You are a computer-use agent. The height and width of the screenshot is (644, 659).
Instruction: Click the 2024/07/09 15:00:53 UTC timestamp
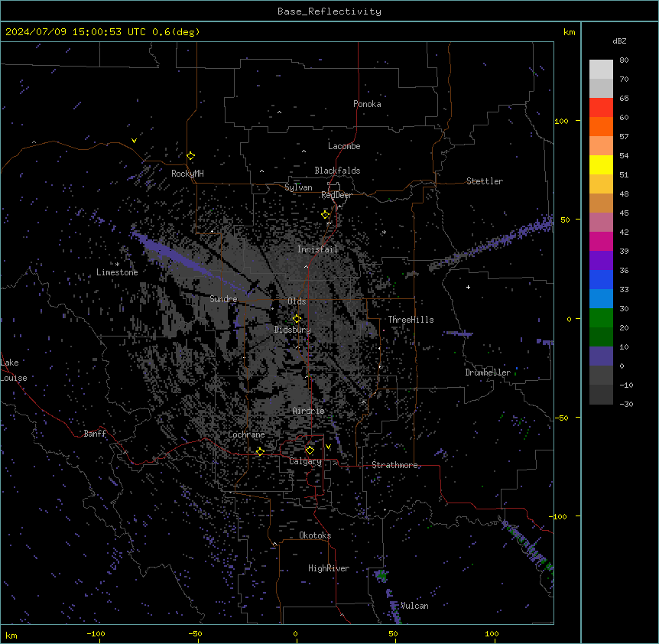click(76, 32)
